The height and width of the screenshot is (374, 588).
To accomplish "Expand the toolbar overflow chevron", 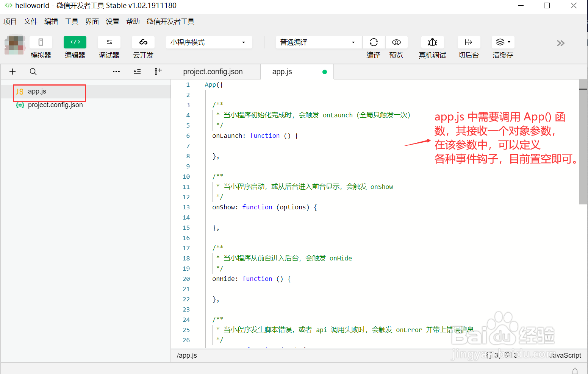I will pos(561,43).
